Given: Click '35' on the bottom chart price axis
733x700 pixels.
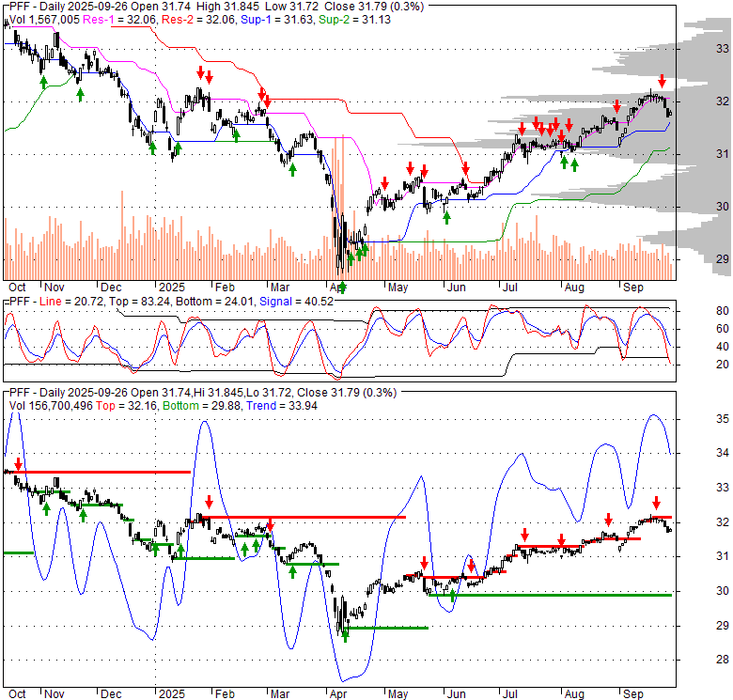Looking at the screenshot, I should 723,418.
